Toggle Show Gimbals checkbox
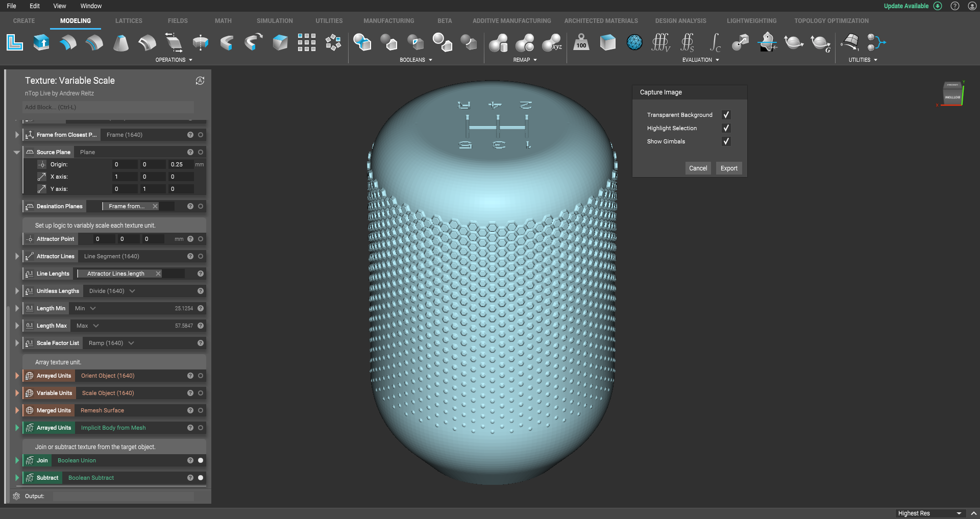The width and height of the screenshot is (980, 519). (x=726, y=141)
